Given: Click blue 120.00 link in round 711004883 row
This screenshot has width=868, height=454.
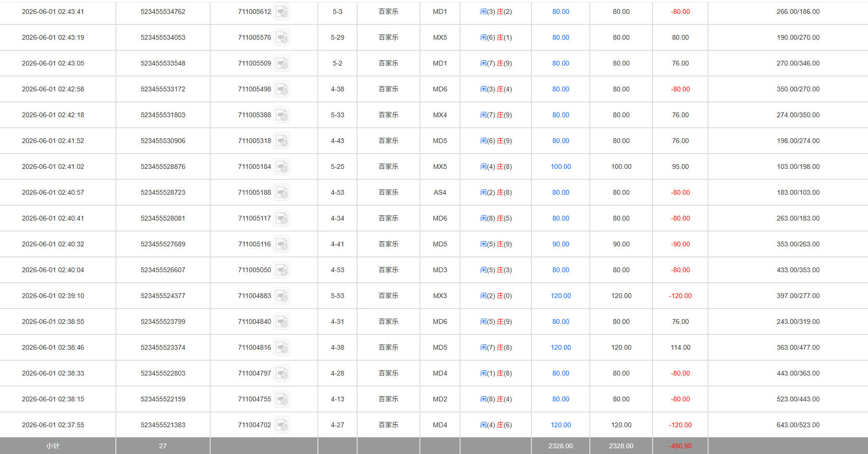Looking at the screenshot, I should pos(561,296).
